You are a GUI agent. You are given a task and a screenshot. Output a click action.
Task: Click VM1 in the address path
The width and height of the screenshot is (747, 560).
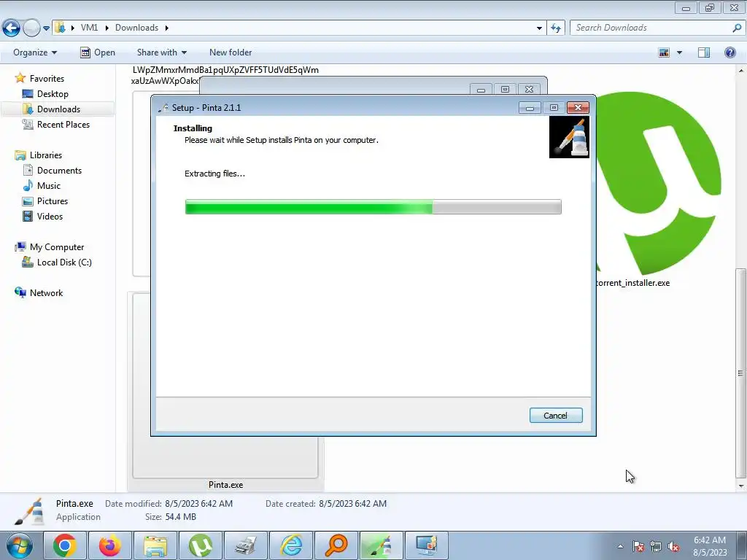pyautogui.click(x=89, y=28)
